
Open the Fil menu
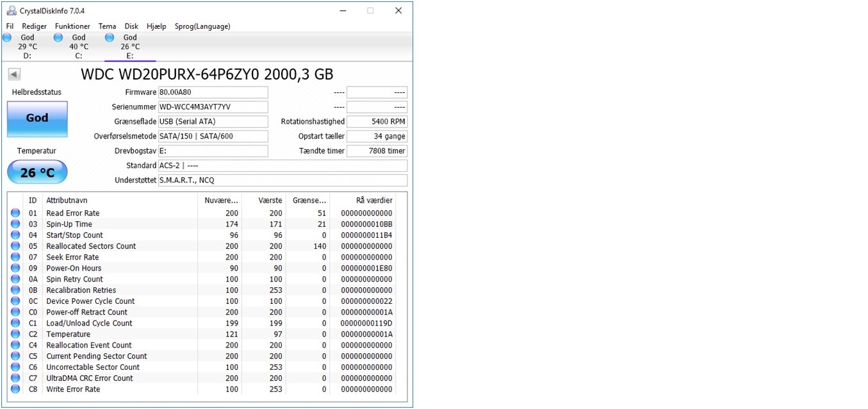pos(10,26)
